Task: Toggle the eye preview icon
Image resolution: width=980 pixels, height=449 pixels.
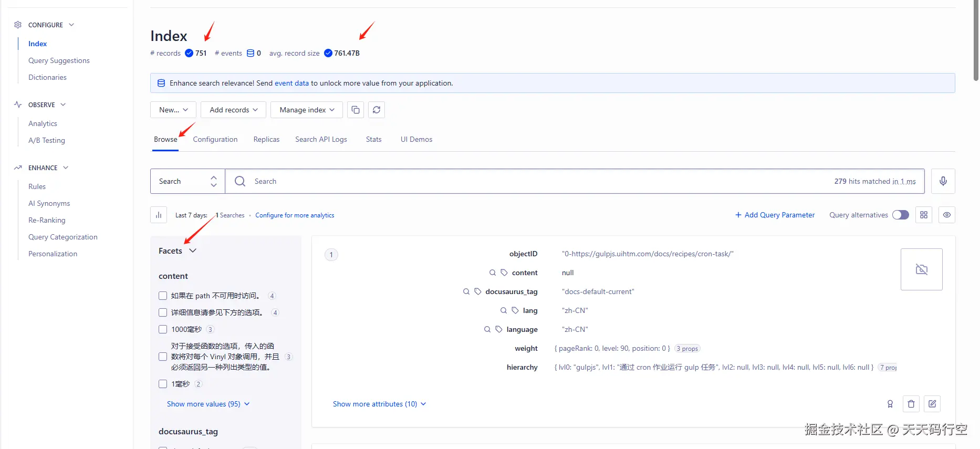Action: pos(947,215)
